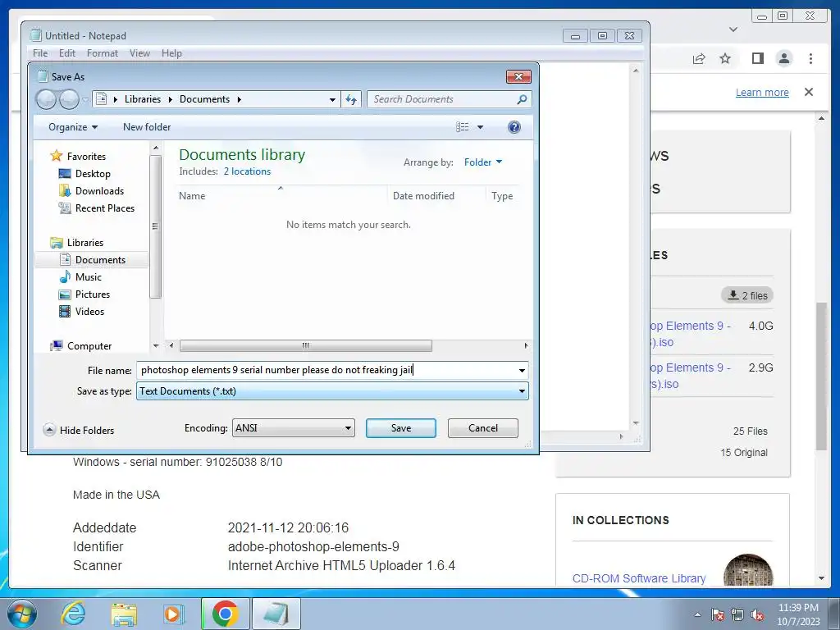Viewport: 840px width, 630px height.
Task: Open the recent pages dropdown by Forward arrow
Action: 85,99
